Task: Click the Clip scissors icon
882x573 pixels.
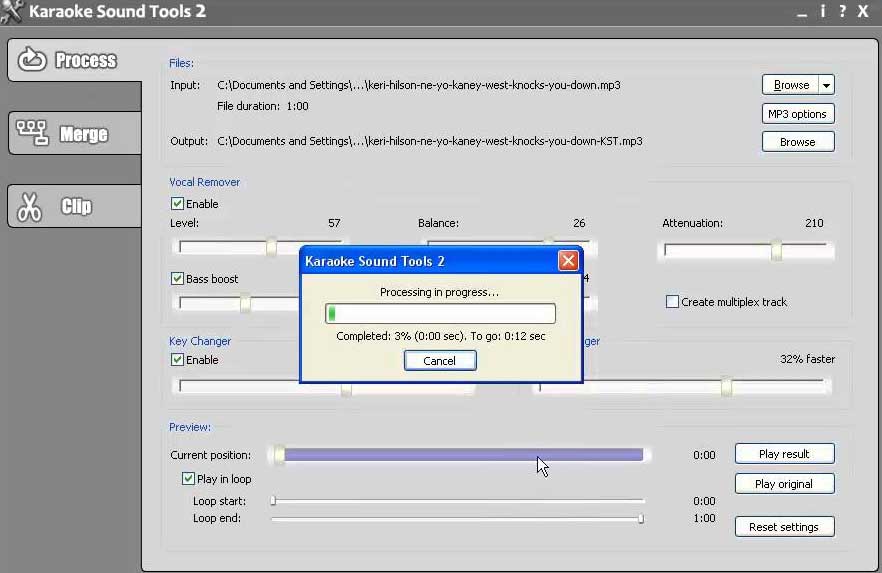Action: 29,207
